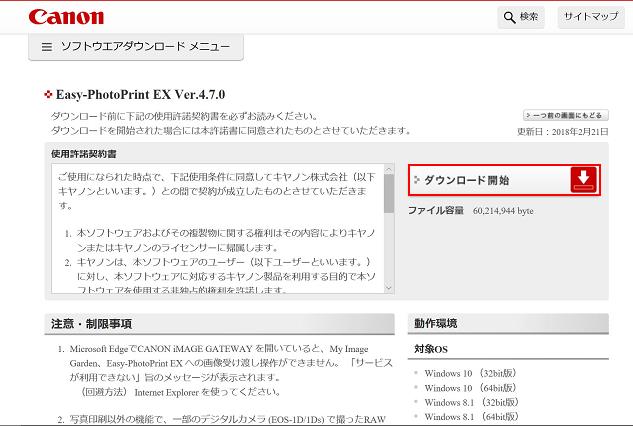Click the file size 60,214,944 byte

[x=503, y=211]
